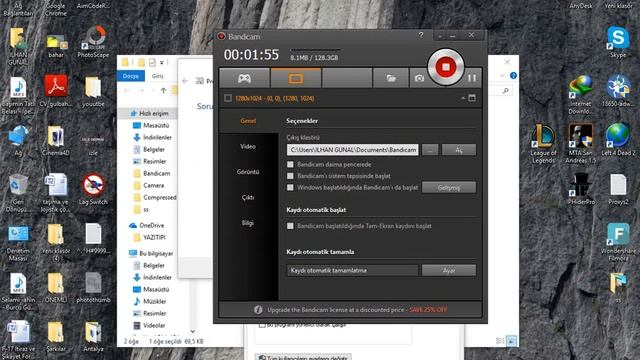Open the Dosya menu in File Explorer
This screenshot has width=640, height=360.
pos(131,76)
